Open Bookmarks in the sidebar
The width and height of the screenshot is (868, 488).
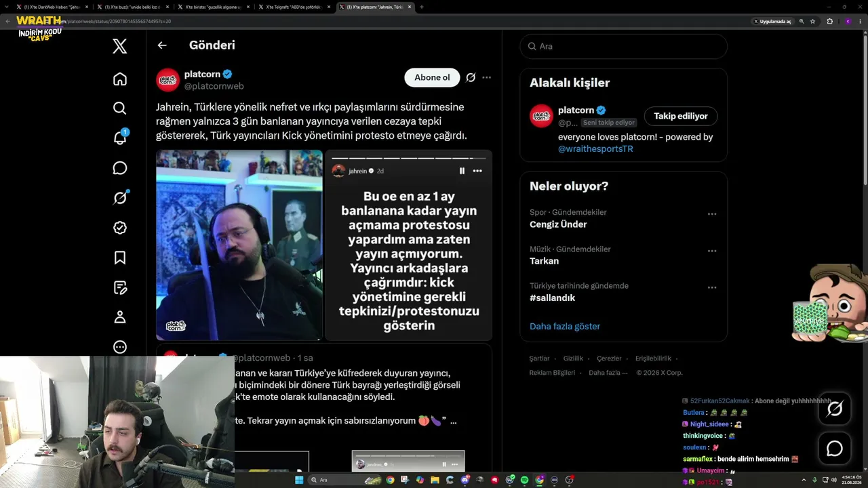(120, 258)
